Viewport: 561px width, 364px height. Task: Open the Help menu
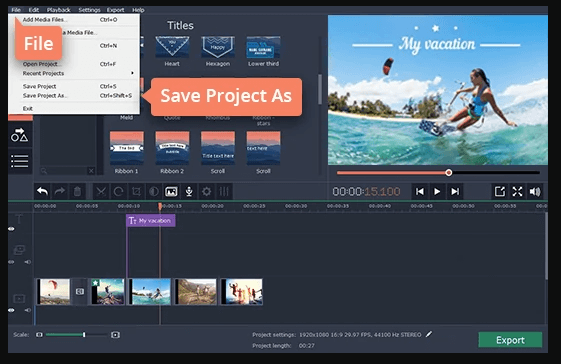[138, 10]
